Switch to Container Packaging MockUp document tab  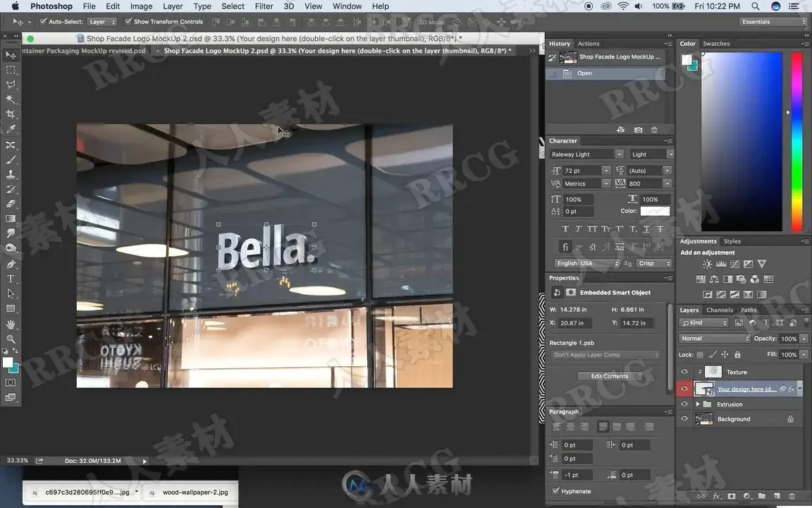coord(85,51)
